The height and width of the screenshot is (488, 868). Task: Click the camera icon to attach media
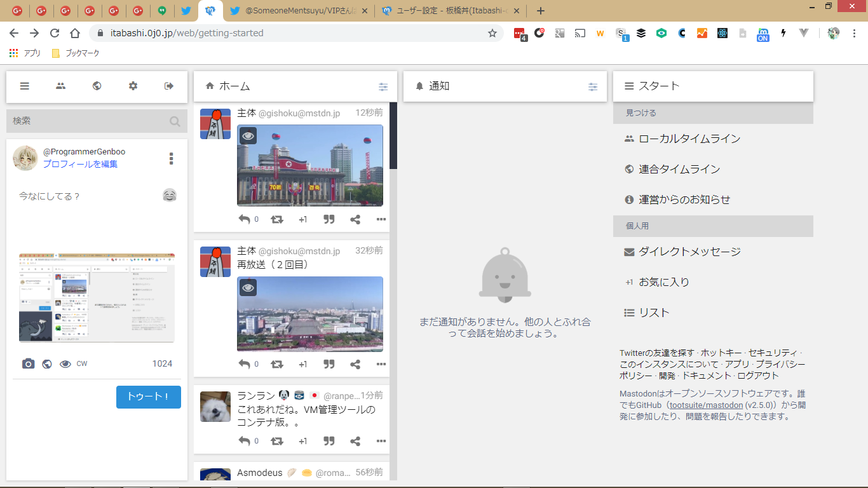[28, 364]
